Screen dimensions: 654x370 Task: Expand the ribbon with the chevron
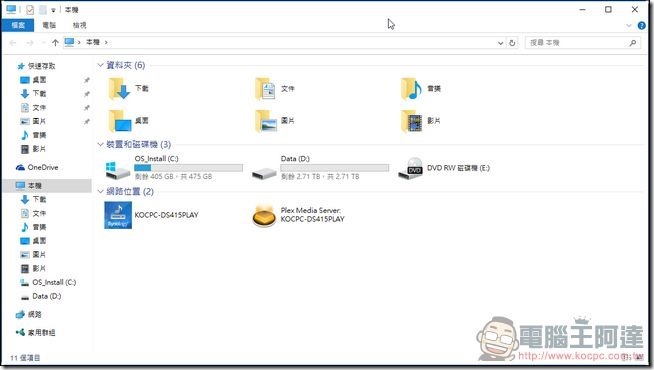(x=629, y=25)
